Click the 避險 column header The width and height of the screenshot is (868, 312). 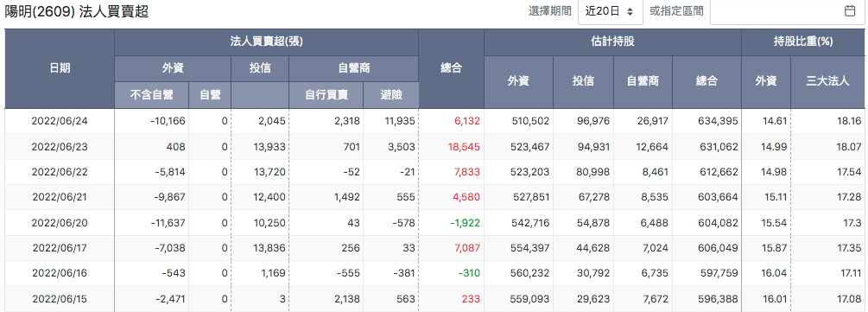(x=391, y=95)
